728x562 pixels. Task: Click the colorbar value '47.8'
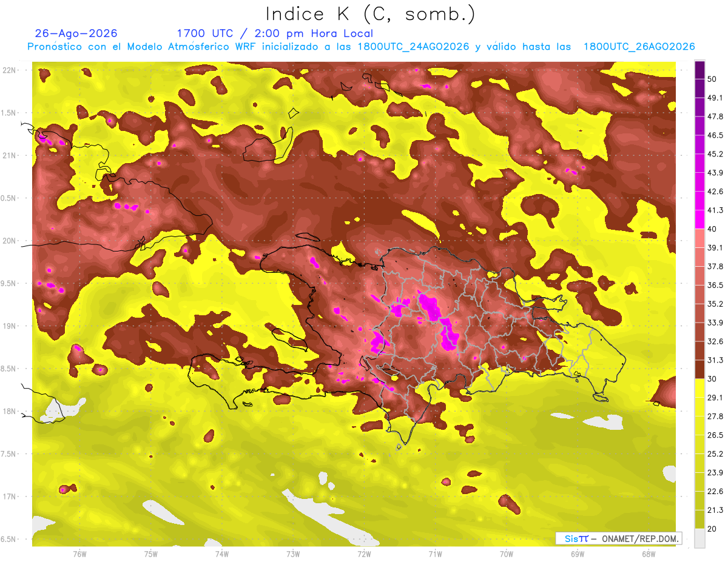[x=715, y=116]
